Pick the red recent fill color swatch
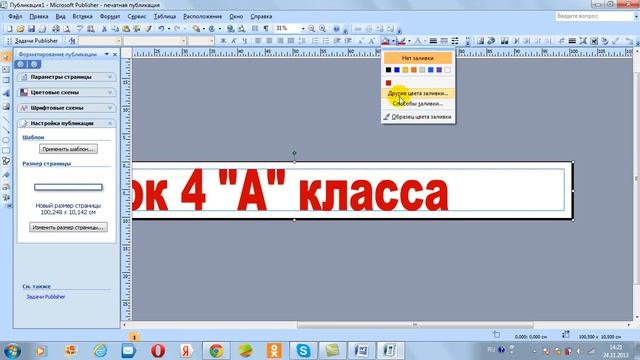 coord(388,83)
